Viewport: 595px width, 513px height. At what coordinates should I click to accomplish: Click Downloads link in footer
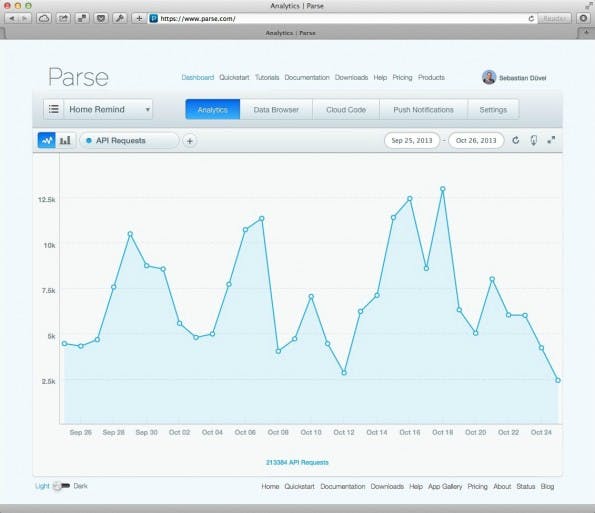pos(387,486)
